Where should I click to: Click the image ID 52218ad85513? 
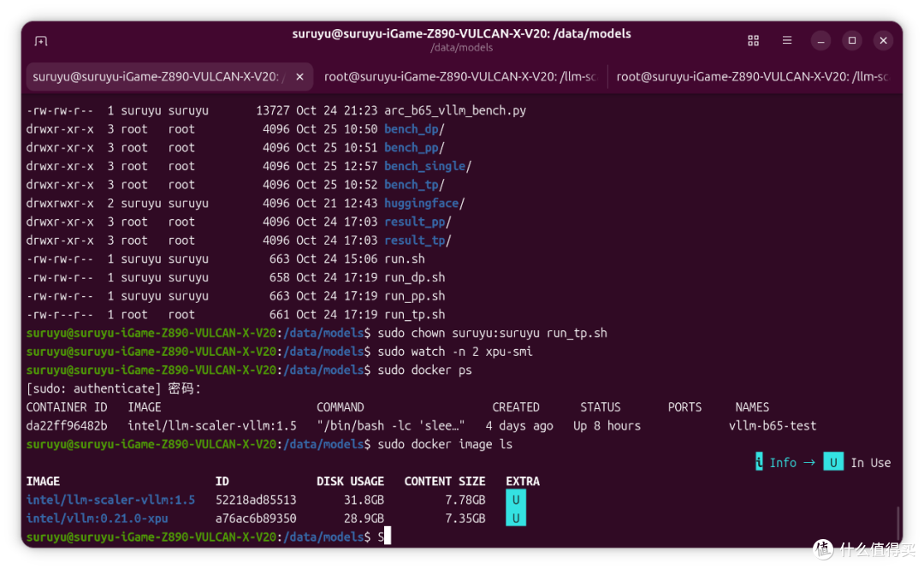click(x=256, y=500)
